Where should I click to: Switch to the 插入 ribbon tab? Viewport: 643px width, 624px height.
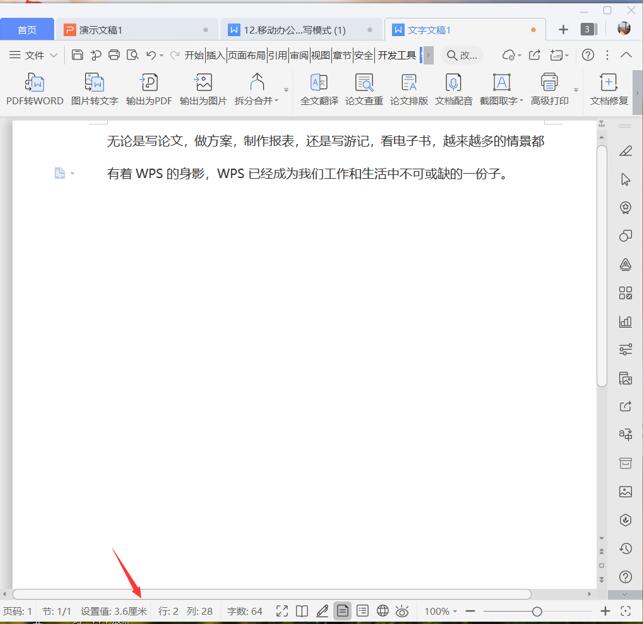(x=216, y=55)
